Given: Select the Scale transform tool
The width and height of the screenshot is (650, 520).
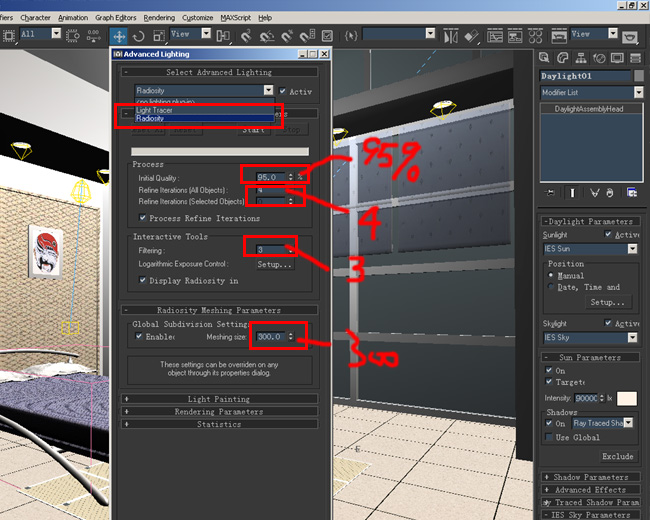Looking at the screenshot, I should tap(158, 36).
